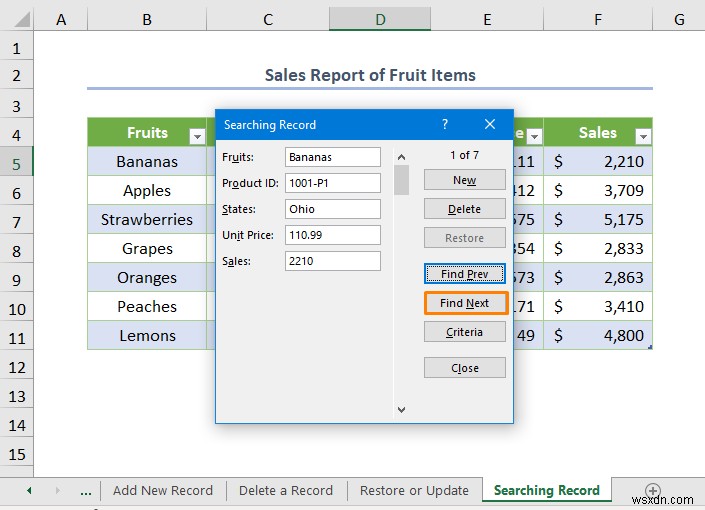The width and height of the screenshot is (705, 510).
Task: Select column B header
Action: pyautogui.click(x=147, y=19)
